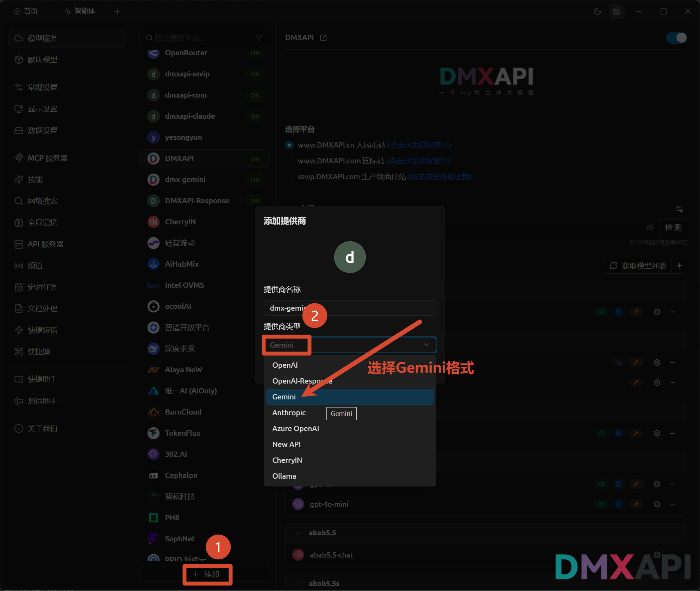Click the PH8 provider logo
This screenshot has width=700, height=591.
153,518
